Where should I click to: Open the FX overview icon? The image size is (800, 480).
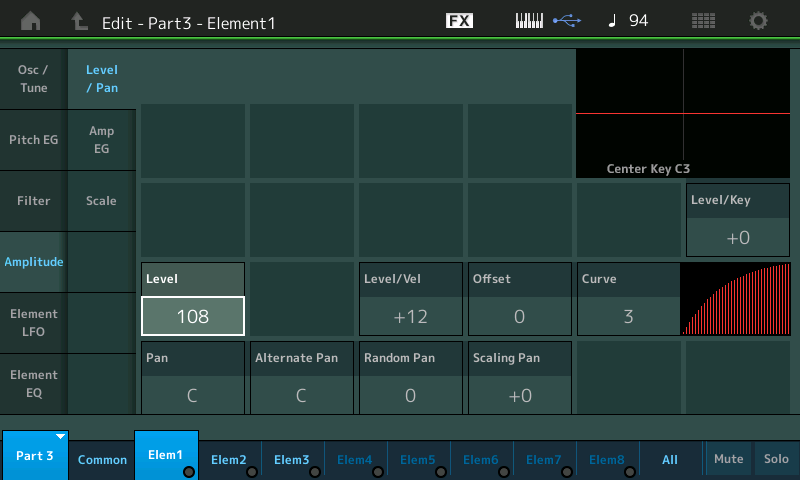459,21
